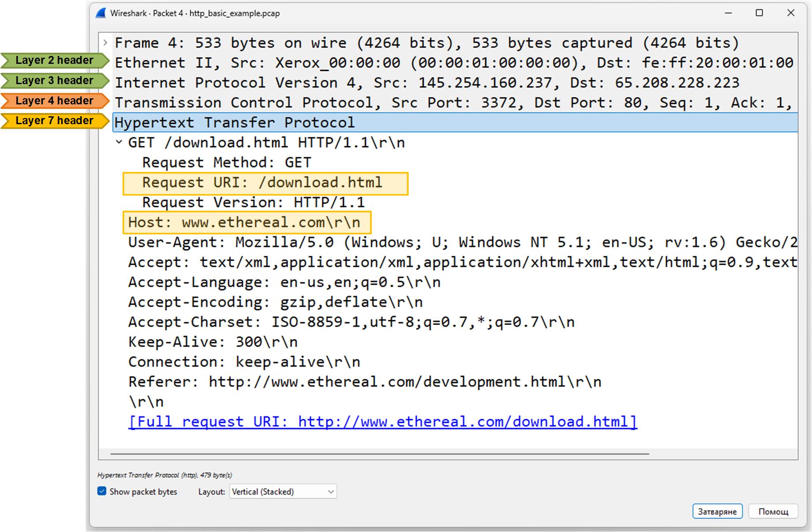
Task: Collapse the GET /download.html request line
Action: [x=119, y=142]
